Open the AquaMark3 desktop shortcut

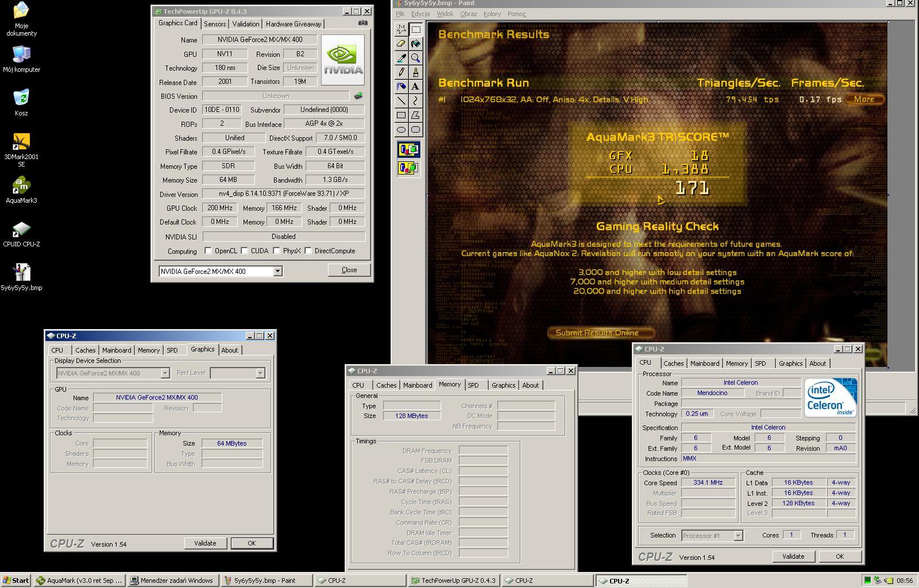click(21, 191)
